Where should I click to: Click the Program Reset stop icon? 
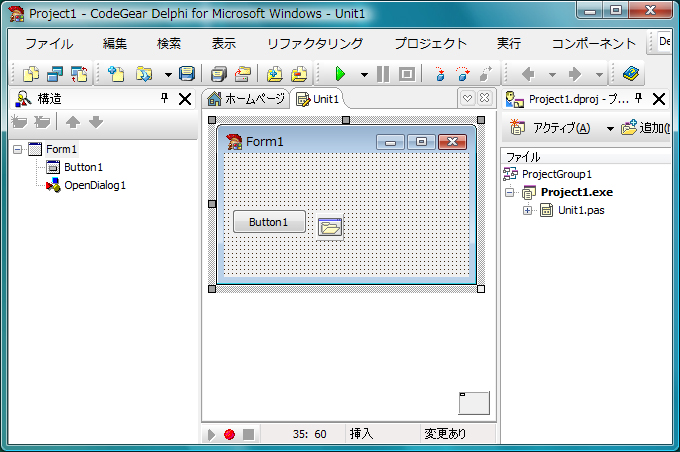(407, 74)
